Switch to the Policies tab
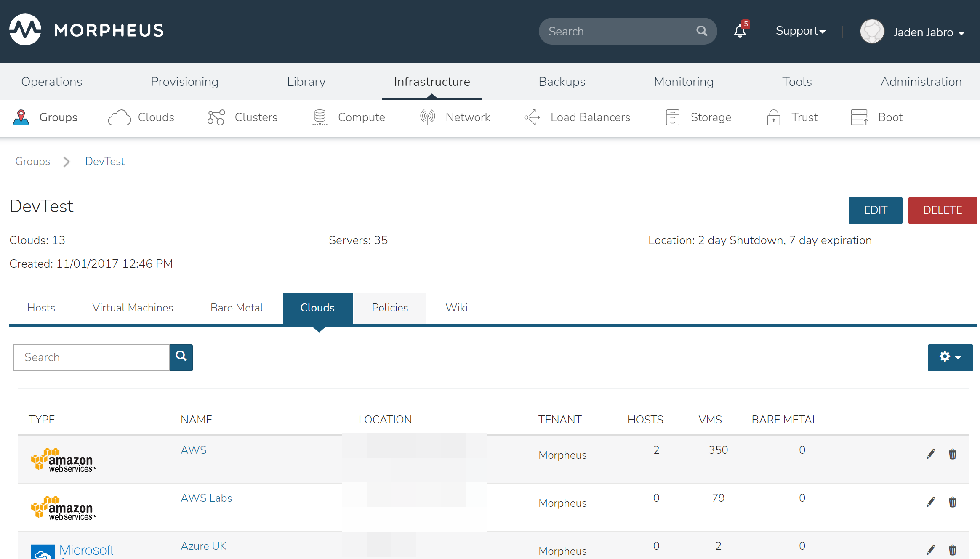Screen dimensions: 980x559 [x=390, y=308]
